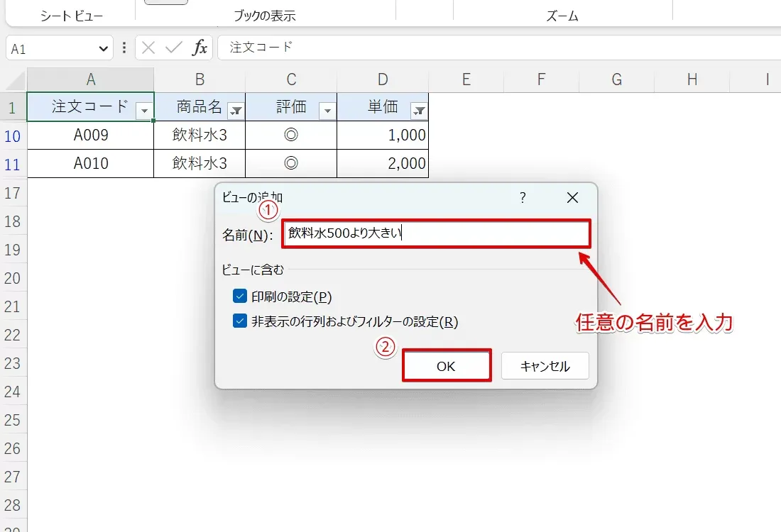Click the 名前 text input field
The height and width of the screenshot is (532, 781).
(437, 233)
